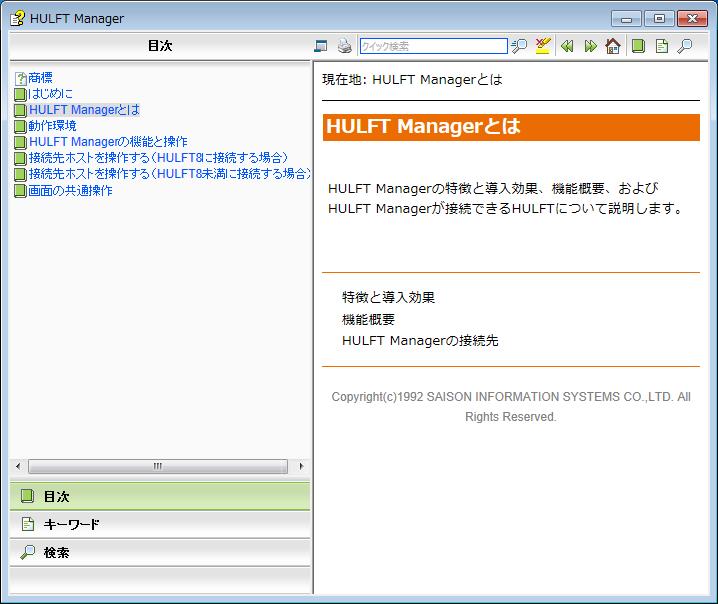
Task: Click the book icon beside はじめに
Action: pos(20,95)
